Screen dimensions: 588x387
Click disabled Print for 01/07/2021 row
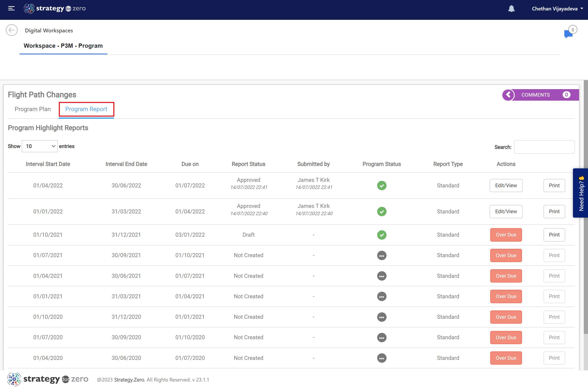coord(554,255)
